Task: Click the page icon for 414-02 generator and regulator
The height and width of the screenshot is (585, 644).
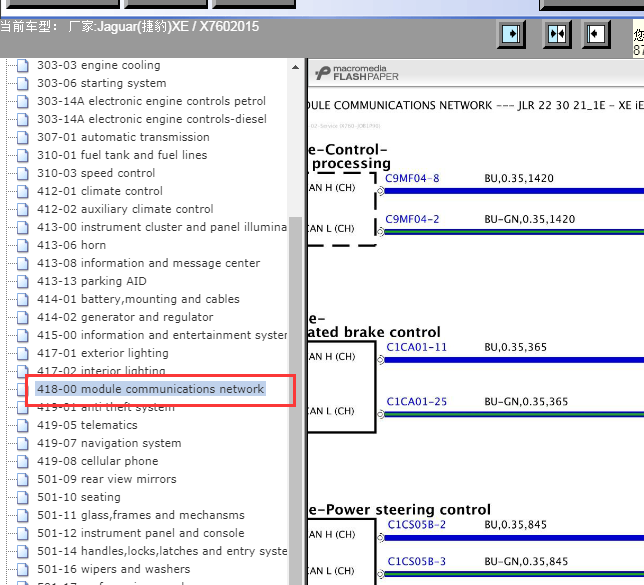Action: [23, 317]
